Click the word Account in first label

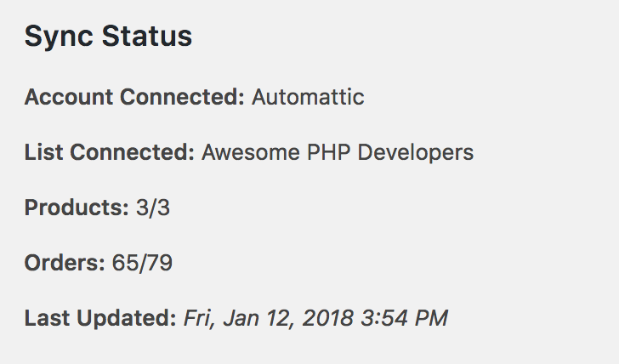point(69,97)
